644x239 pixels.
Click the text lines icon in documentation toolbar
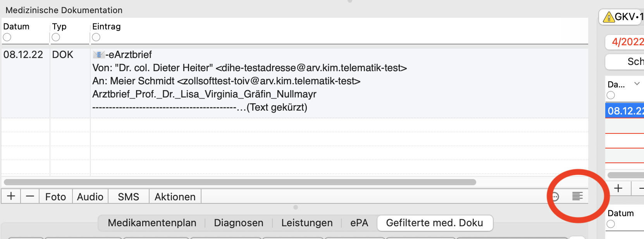pos(577,196)
